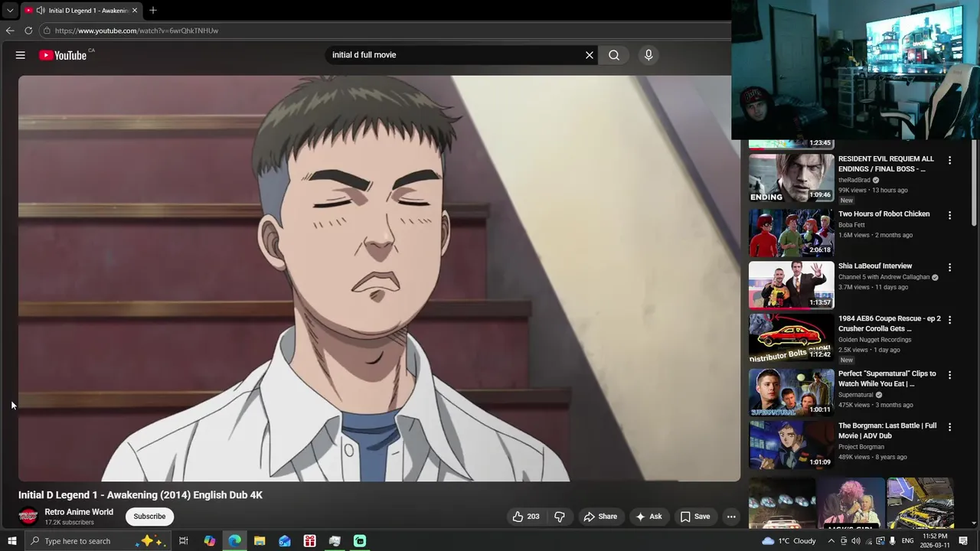Open Task View on the taskbar
Screen dimensions: 980x551
point(184,541)
